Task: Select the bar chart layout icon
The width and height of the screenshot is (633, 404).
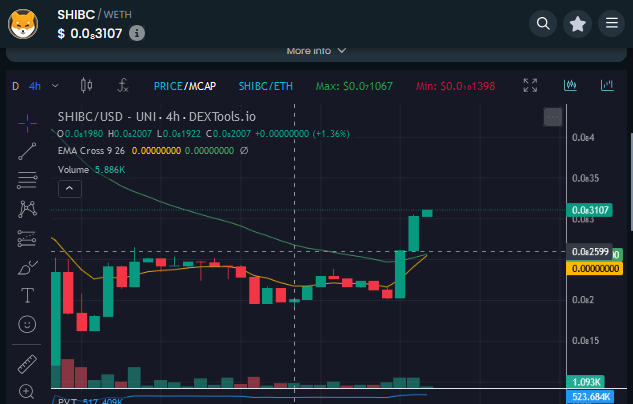Action: [607, 85]
